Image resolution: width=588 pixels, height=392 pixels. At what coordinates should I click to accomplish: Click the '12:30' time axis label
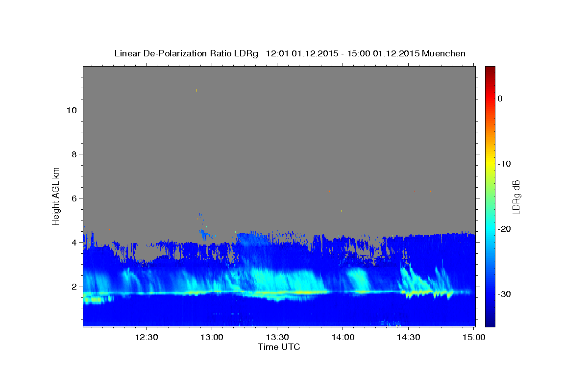click(147, 338)
